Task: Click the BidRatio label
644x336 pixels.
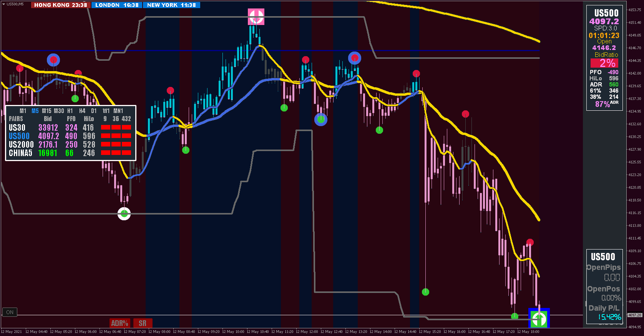Action: 606,55
